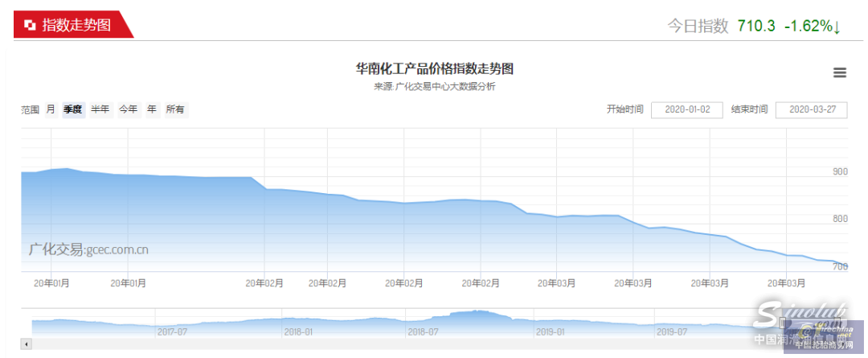Click the left scroll arrow of navigator

coord(27,344)
